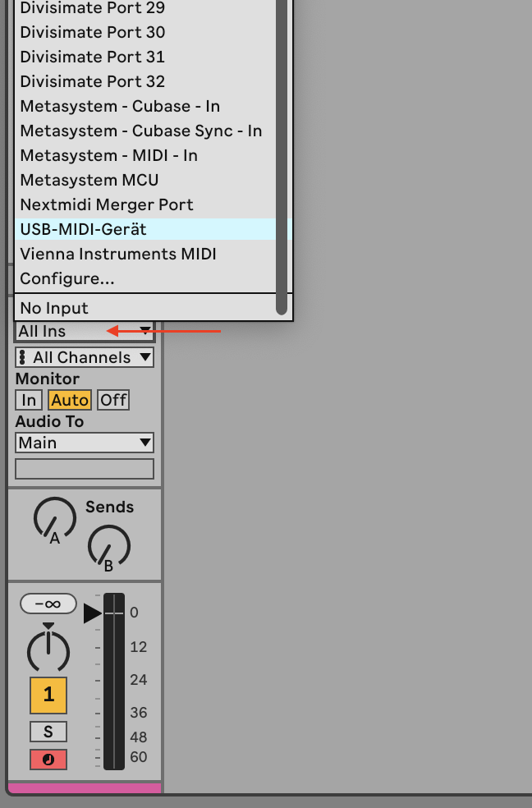Viewport: 532px width, 808px height.
Task: Toggle the record arm button
Action: [48, 760]
